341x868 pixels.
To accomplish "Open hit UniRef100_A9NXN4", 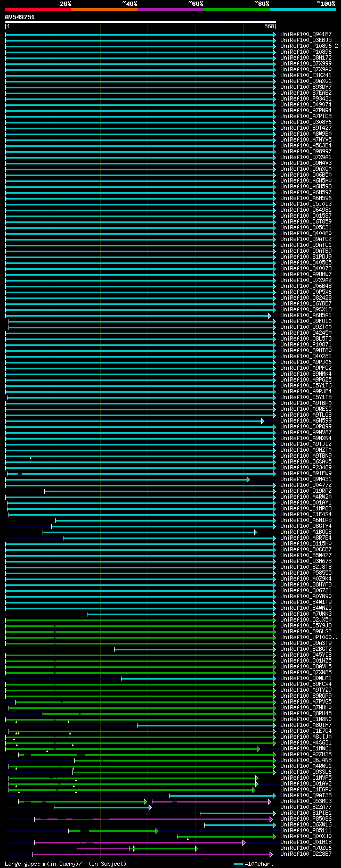I will (x=306, y=438).
